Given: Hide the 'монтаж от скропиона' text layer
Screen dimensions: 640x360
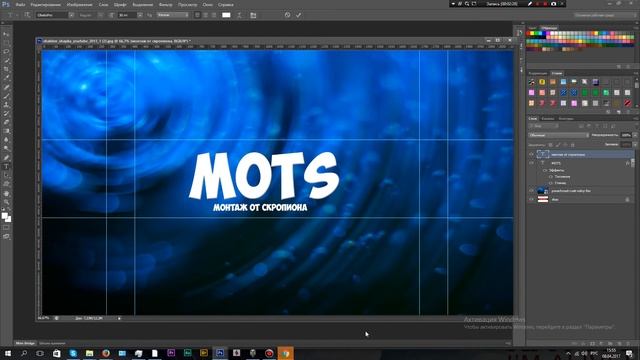Looking at the screenshot, I should point(531,154).
